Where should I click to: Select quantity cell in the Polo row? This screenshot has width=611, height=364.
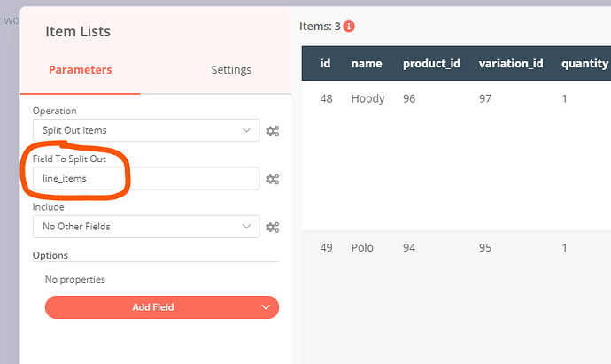click(564, 247)
